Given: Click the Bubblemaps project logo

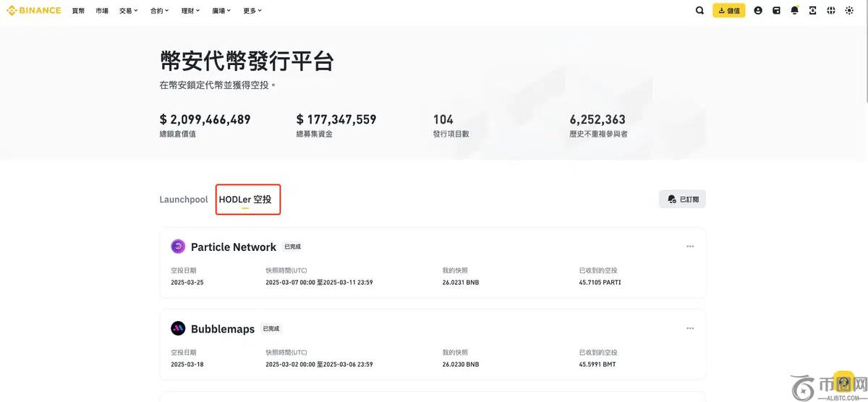Looking at the screenshot, I should pyautogui.click(x=178, y=328).
